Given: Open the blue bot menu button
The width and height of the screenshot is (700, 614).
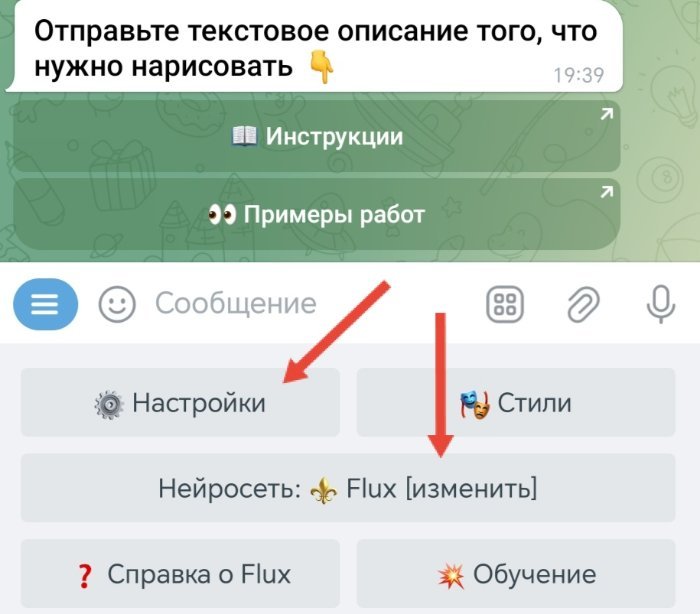Looking at the screenshot, I should [46, 304].
